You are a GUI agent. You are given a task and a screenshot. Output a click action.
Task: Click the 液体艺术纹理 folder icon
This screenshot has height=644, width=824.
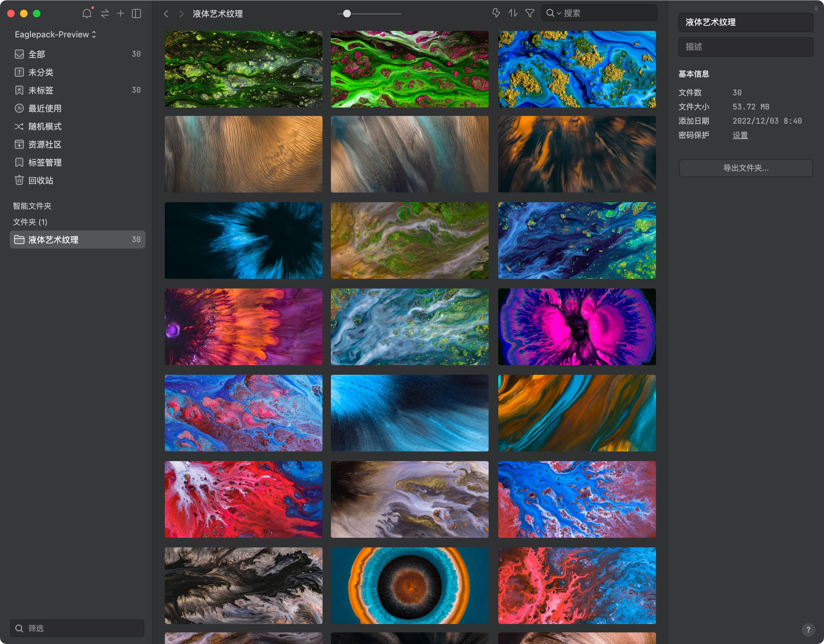pyautogui.click(x=19, y=240)
